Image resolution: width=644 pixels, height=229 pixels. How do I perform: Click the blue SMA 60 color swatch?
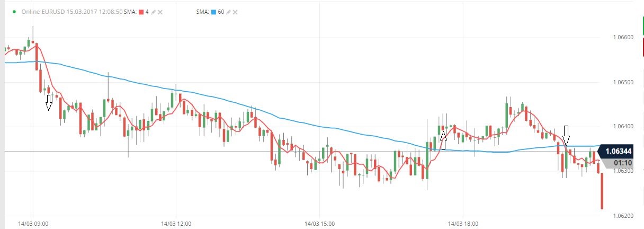pos(213,11)
